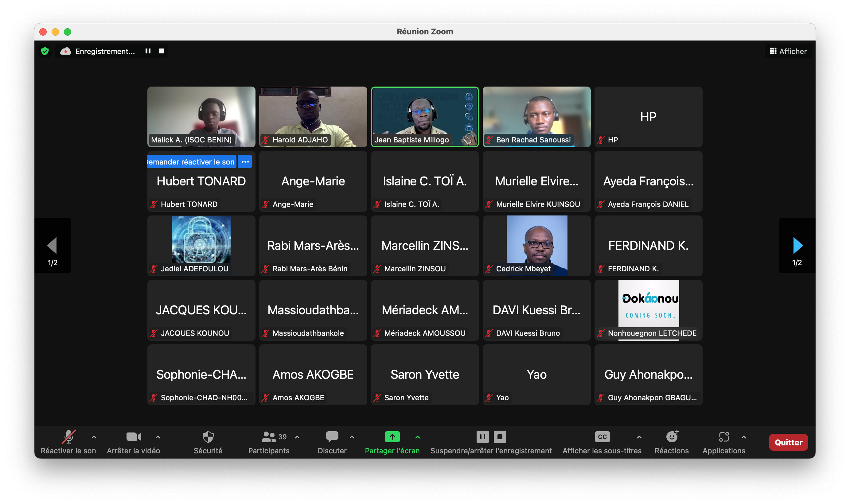The height and width of the screenshot is (504, 850).
Task: Click muted mic icon beside Islaine C. TOÏ A.
Action: [x=377, y=204]
